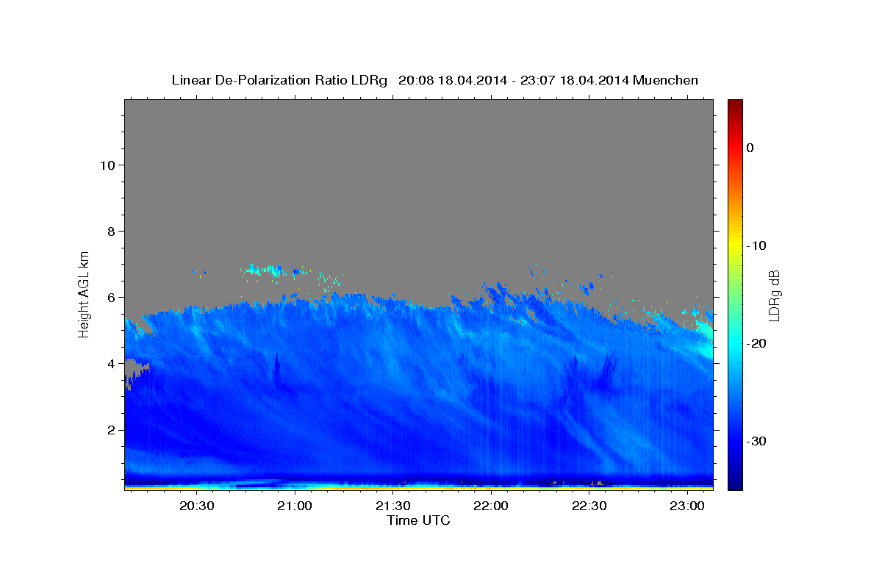Image resolution: width=882 pixels, height=588 pixels.
Task: Click the 21:00 time tick label
Action: click(295, 506)
